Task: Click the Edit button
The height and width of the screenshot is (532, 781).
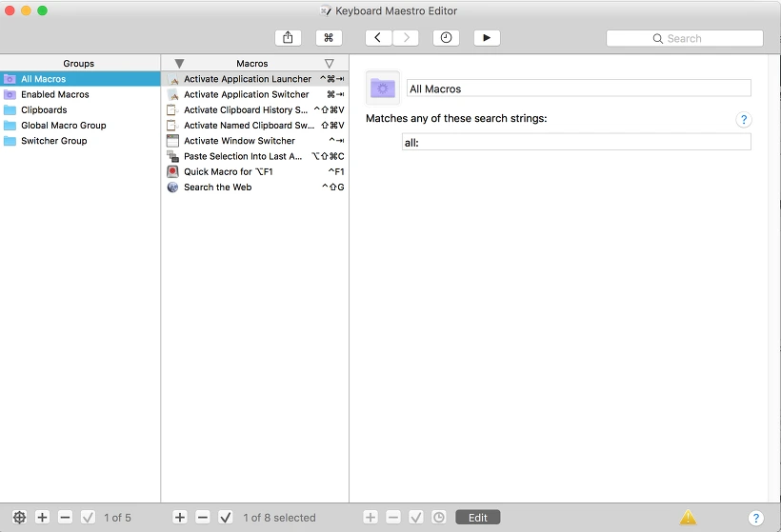Action: [478, 518]
